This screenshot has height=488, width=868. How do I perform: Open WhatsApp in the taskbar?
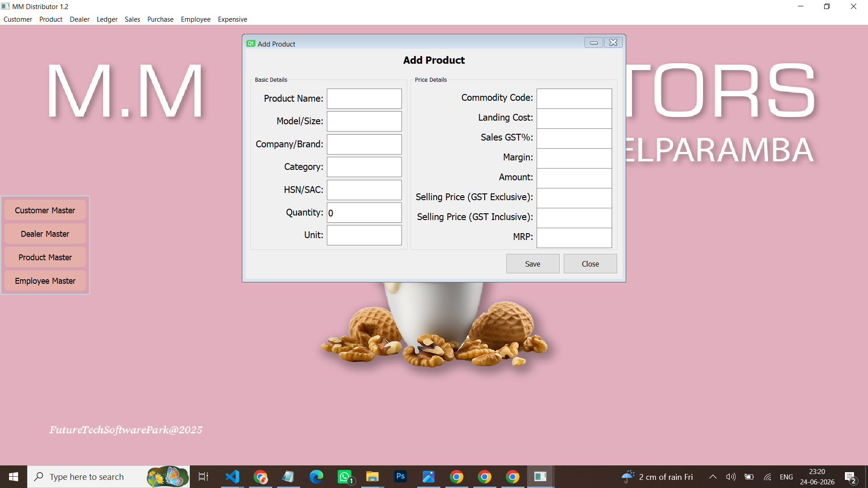(x=344, y=477)
